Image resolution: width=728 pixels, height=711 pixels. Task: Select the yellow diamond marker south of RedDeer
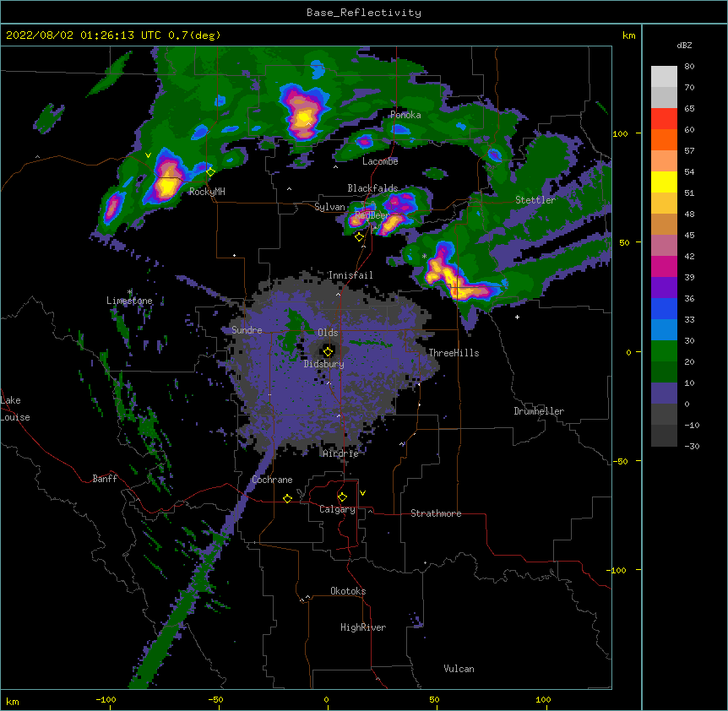pyautogui.click(x=359, y=237)
